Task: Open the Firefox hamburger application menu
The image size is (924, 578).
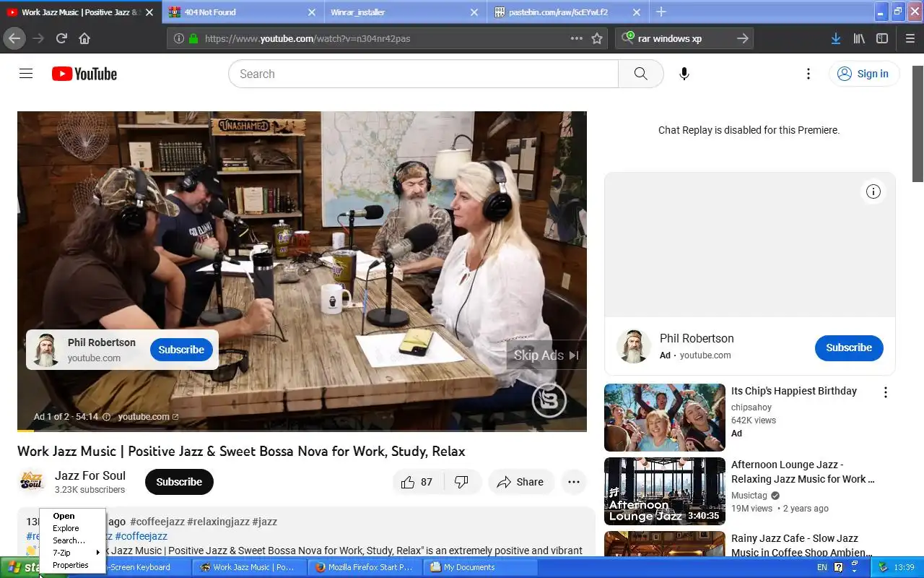Action: click(910, 38)
